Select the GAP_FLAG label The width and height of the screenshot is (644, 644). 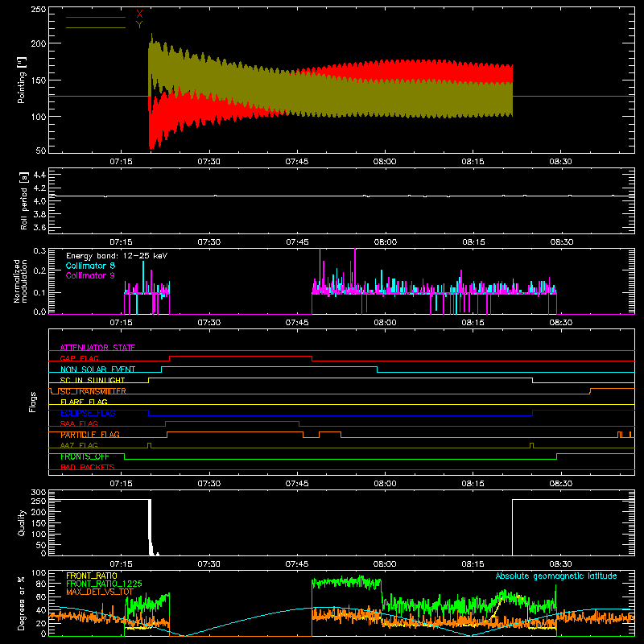click(79, 358)
